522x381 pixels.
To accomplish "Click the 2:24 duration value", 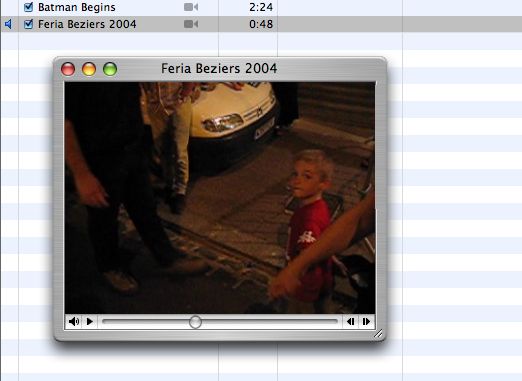I will coord(261,7).
